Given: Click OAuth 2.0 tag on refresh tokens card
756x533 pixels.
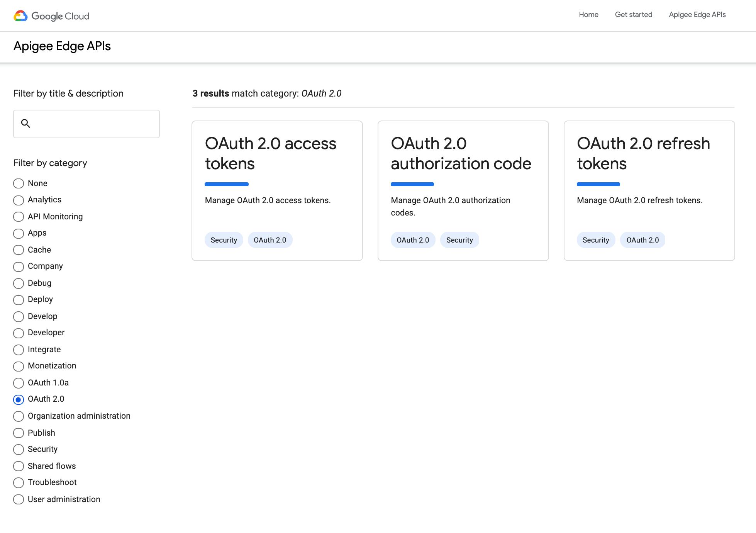Looking at the screenshot, I should coord(642,240).
